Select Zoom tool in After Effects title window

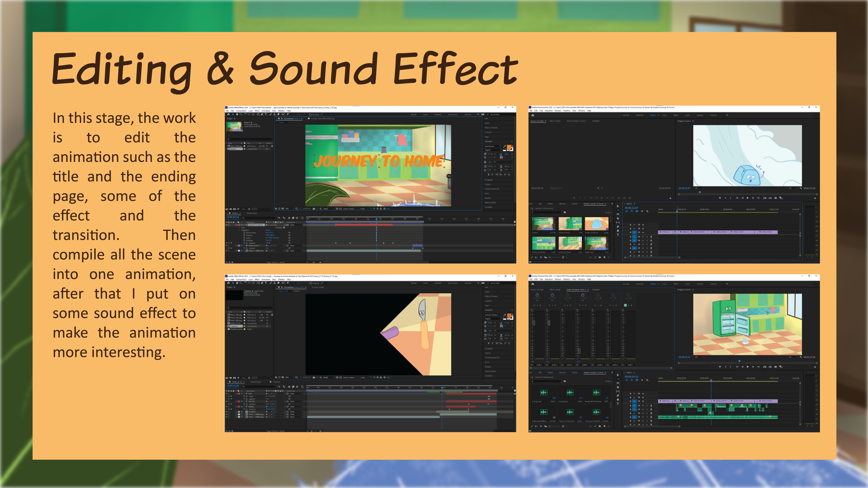tap(241, 115)
